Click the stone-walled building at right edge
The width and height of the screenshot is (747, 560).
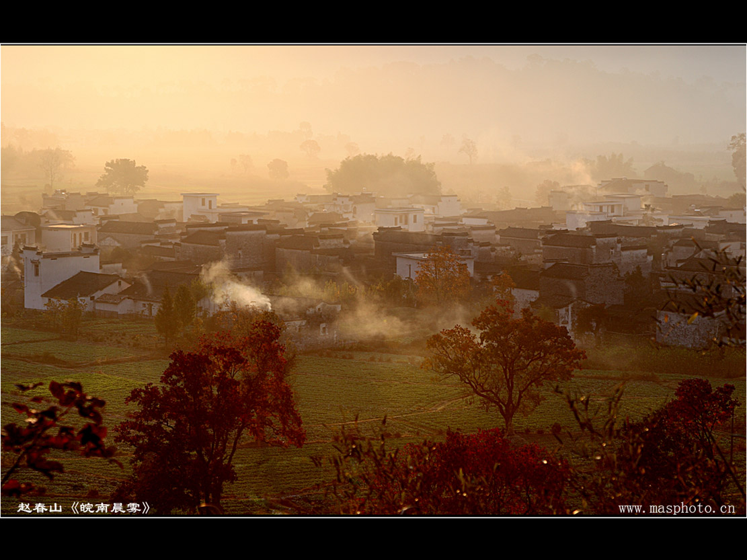[x=686, y=329]
